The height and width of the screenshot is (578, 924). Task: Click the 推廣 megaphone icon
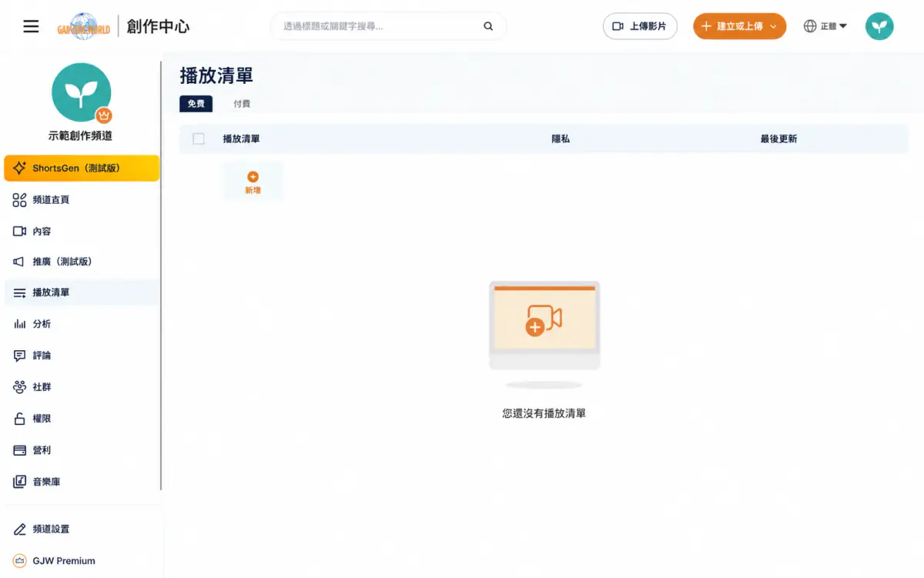(x=19, y=262)
